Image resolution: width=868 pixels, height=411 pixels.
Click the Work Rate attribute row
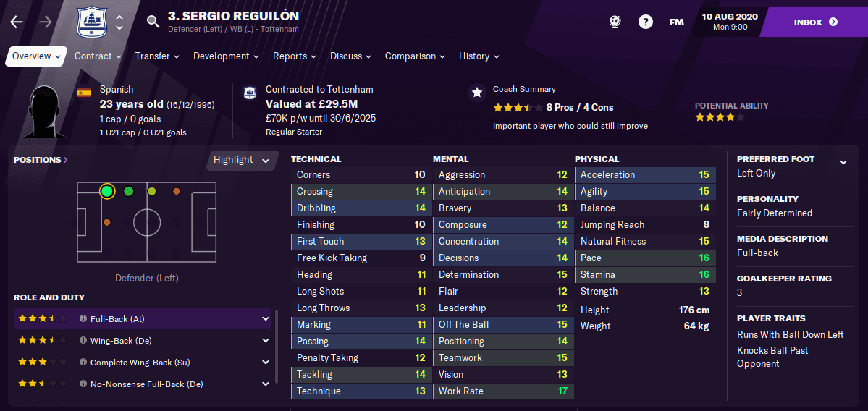pos(503,391)
